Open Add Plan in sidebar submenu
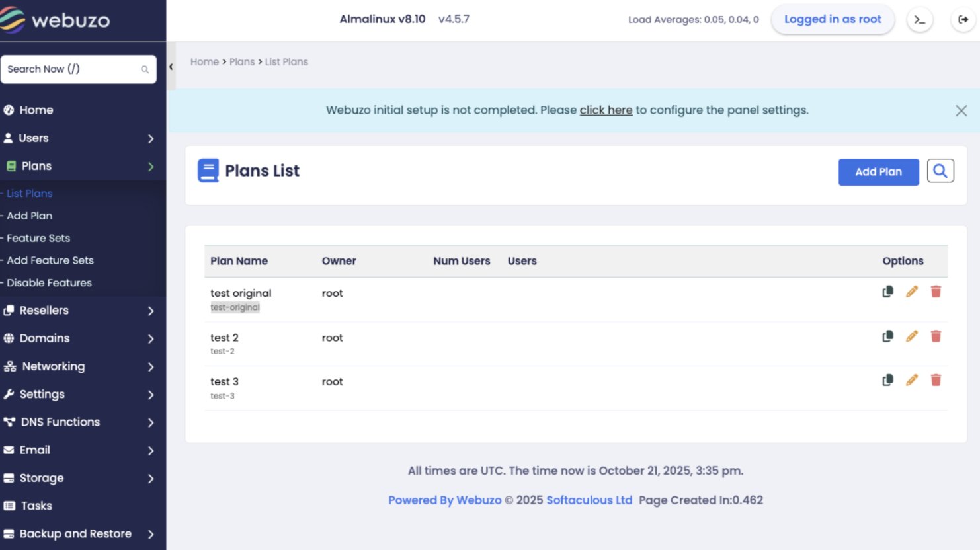 pyautogui.click(x=30, y=216)
